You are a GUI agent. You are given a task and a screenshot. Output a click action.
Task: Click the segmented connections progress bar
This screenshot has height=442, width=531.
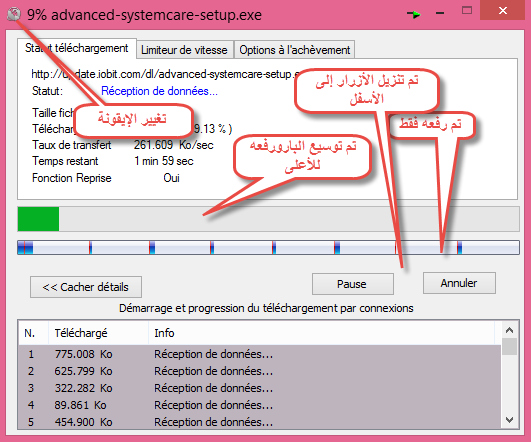tap(268, 247)
